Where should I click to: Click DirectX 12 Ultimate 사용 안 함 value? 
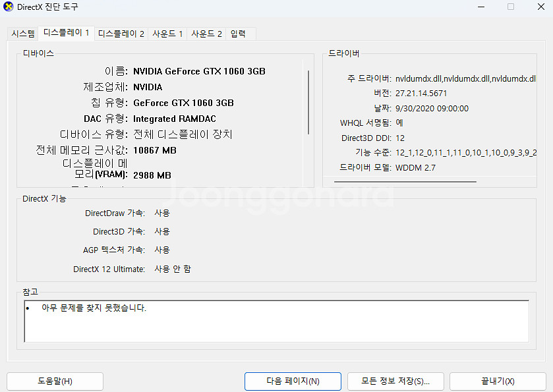tap(173, 269)
